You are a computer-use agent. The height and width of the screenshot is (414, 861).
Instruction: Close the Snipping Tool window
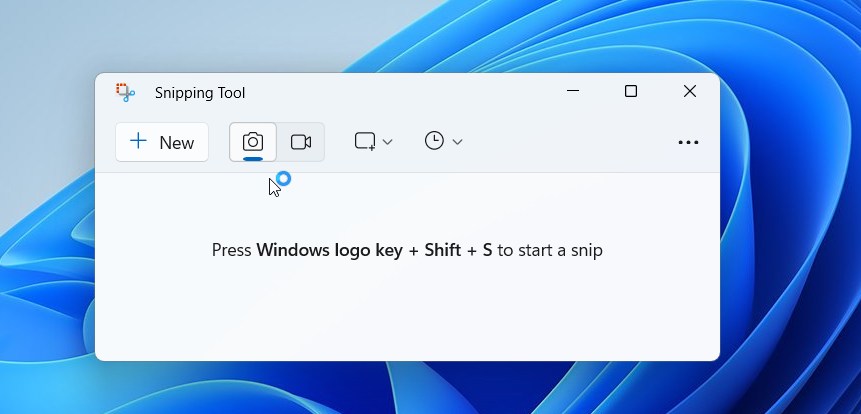click(690, 91)
